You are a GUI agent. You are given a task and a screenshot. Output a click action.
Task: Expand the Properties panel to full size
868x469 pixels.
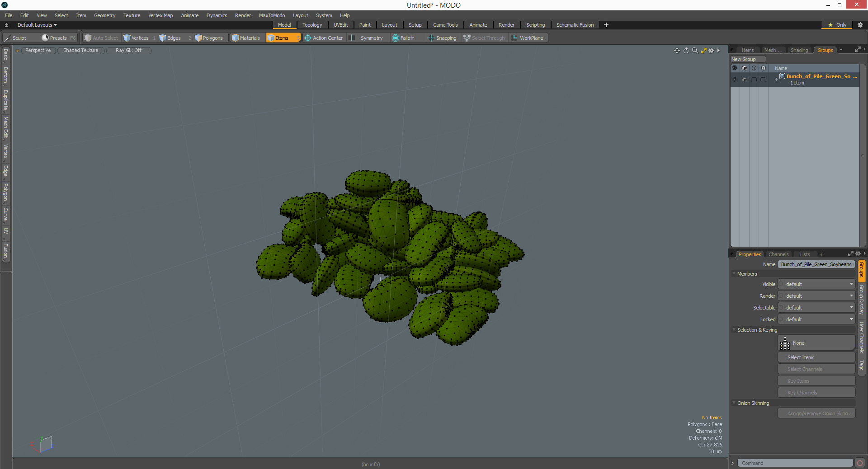coord(850,254)
